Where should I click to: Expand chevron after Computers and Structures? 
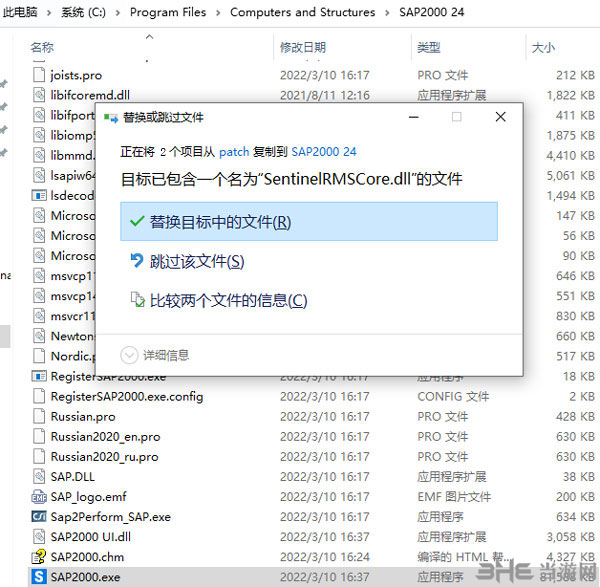(387, 13)
